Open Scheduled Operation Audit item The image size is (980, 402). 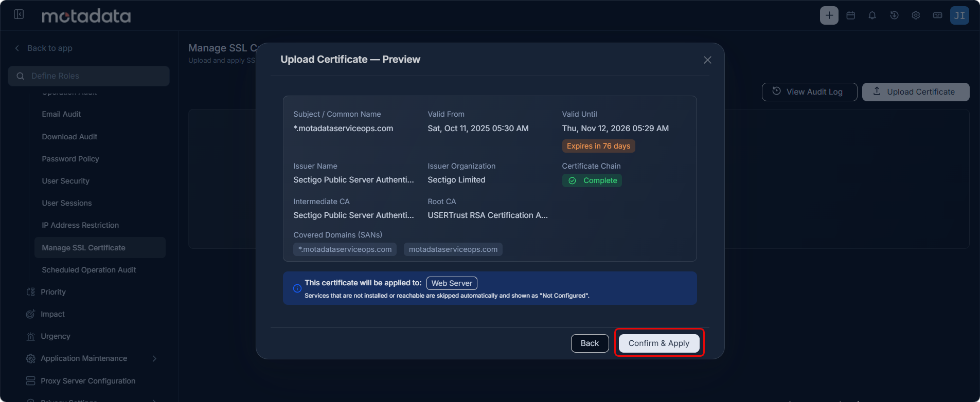pyautogui.click(x=89, y=270)
